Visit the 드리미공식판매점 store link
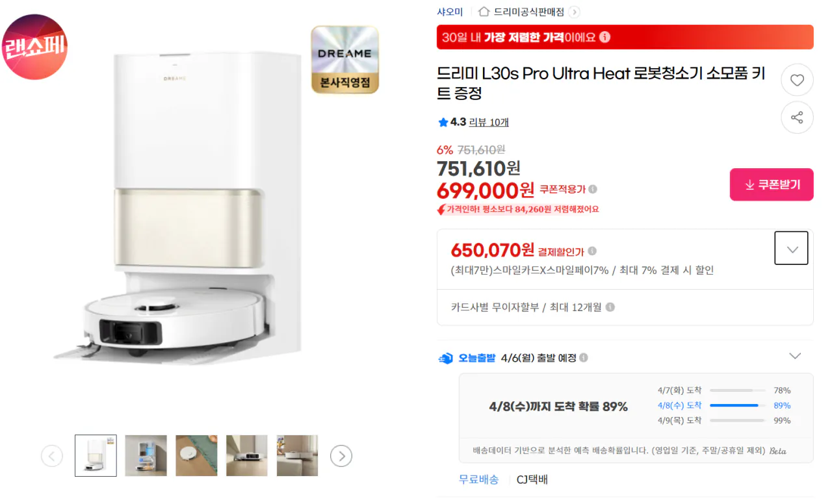 [x=528, y=12]
